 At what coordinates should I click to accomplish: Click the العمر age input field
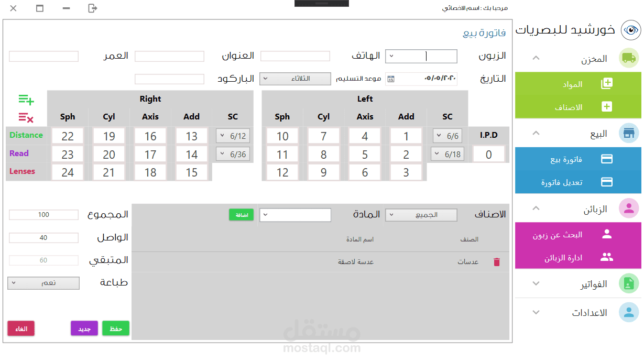point(43,56)
